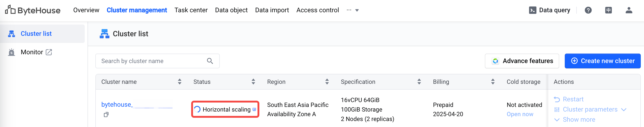This screenshot has width=644, height=127.
Task: Copy cluster name with copy icon
Action: click(106, 115)
